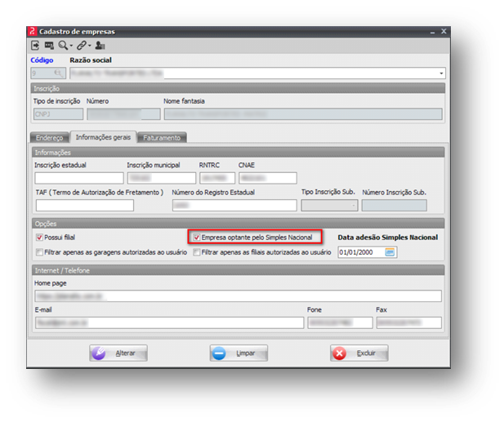Click the keyboard shortcuts toolbar icon
The width and height of the screenshot is (504, 422).
click(49, 46)
